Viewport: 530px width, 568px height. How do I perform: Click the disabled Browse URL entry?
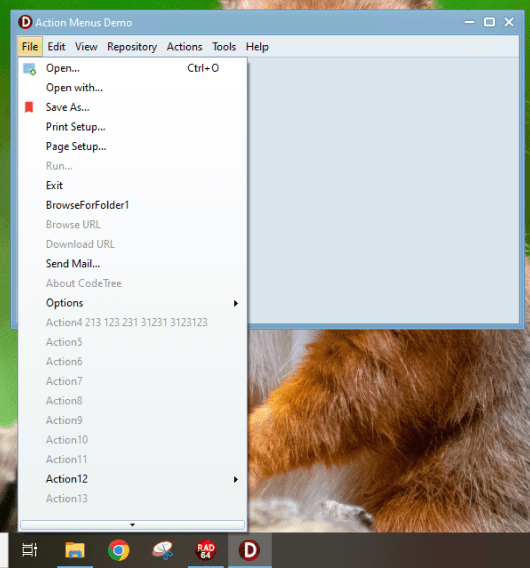pos(133,225)
